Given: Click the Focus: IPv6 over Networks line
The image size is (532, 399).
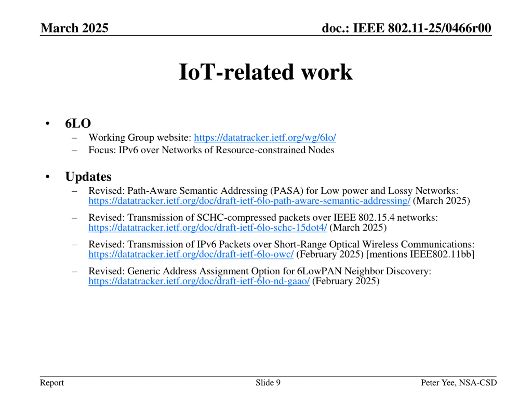Looking at the screenshot, I should (x=211, y=150).
